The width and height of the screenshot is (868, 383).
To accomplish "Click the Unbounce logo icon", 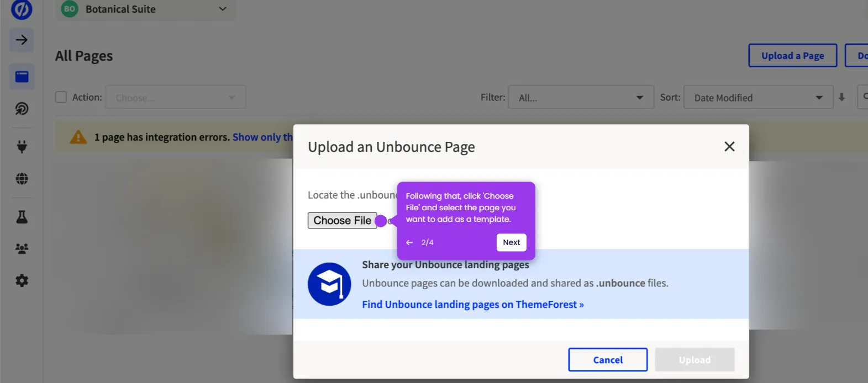I will [x=22, y=9].
